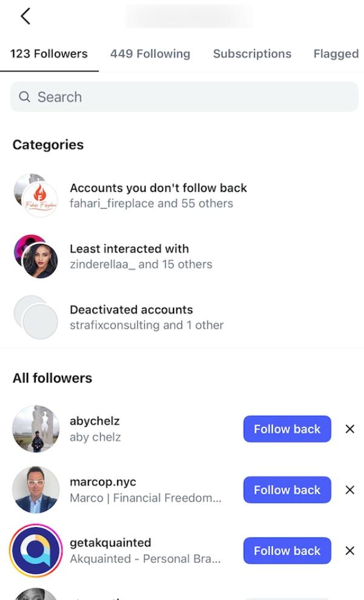Select the 123 Followers tab
Viewport: 364px width, 600px height.
click(x=49, y=53)
